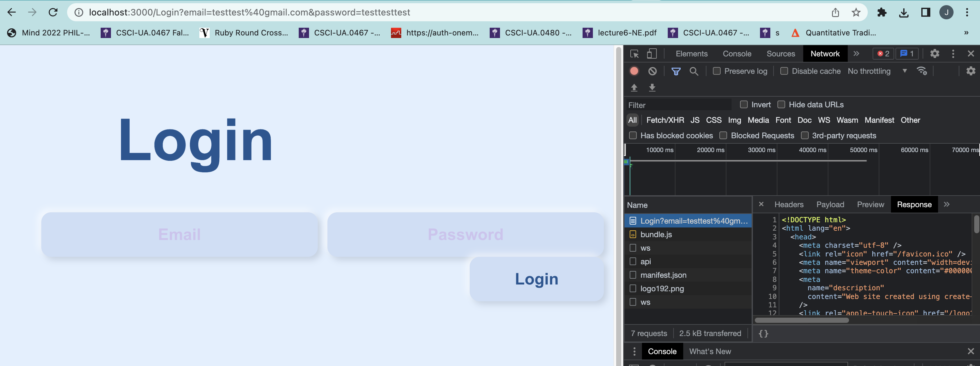This screenshot has height=366, width=980.
Task: Click the Email input field
Action: [179, 234]
